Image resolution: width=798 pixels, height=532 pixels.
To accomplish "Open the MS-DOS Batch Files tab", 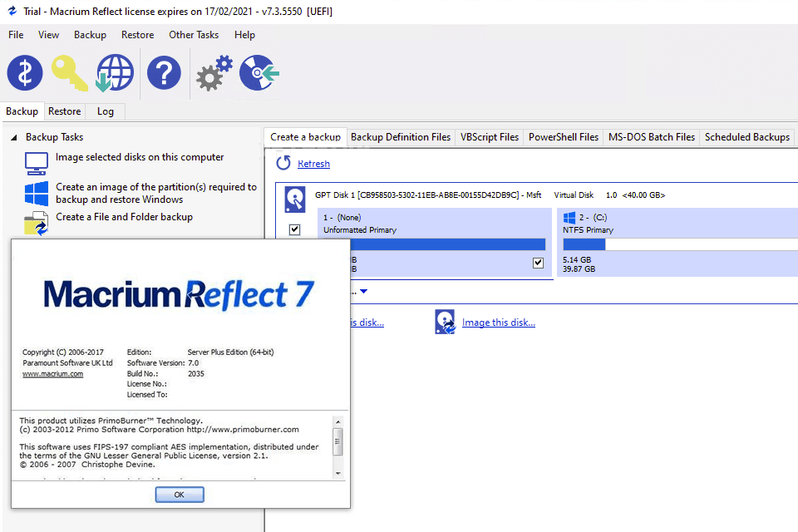I will click(652, 137).
